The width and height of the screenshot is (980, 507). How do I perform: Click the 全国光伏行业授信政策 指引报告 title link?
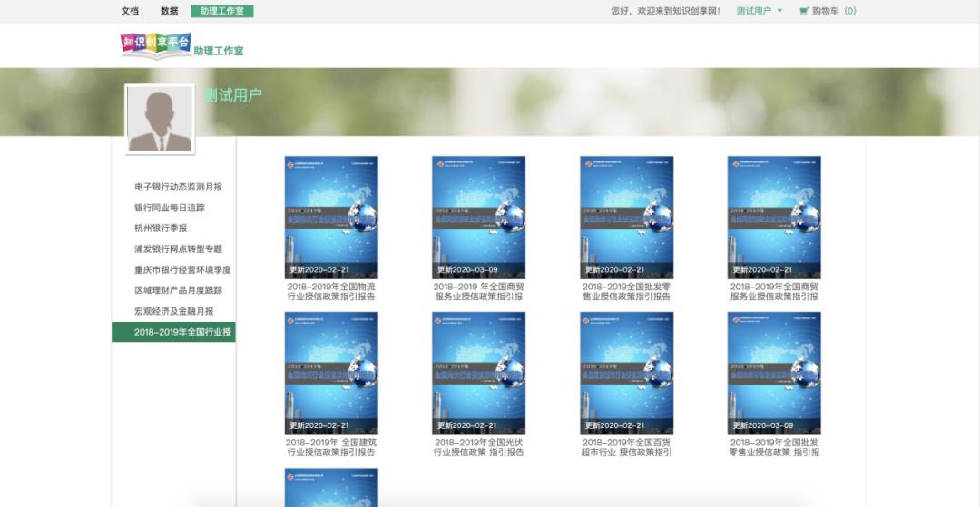point(478,447)
